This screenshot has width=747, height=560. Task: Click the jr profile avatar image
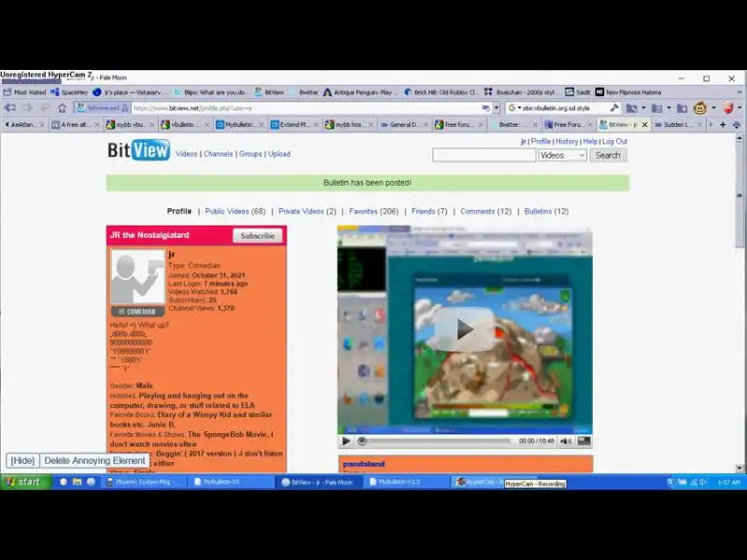138,277
